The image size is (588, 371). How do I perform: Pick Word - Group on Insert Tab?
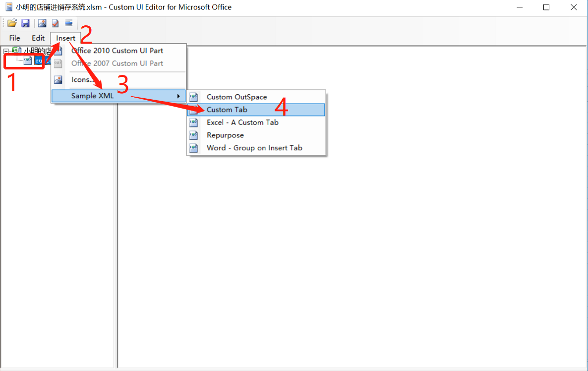pyautogui.click(x=256, y=148)
